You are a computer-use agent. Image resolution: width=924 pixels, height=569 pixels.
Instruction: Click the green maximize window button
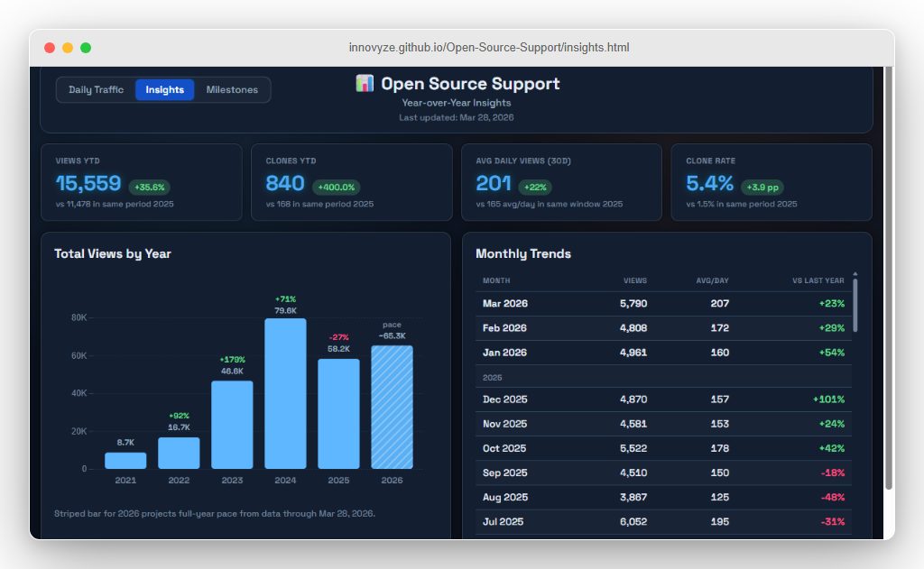(x=86, y=48)
